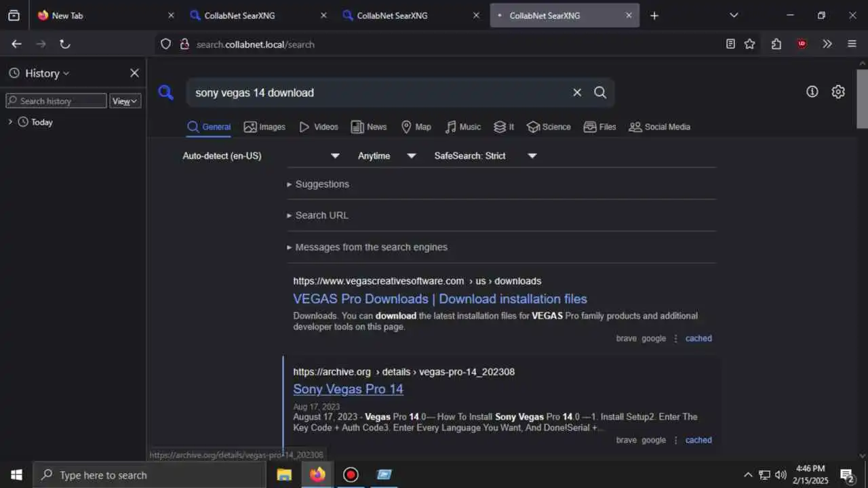Click the uBlock Origin extension icon

point(802,44)
